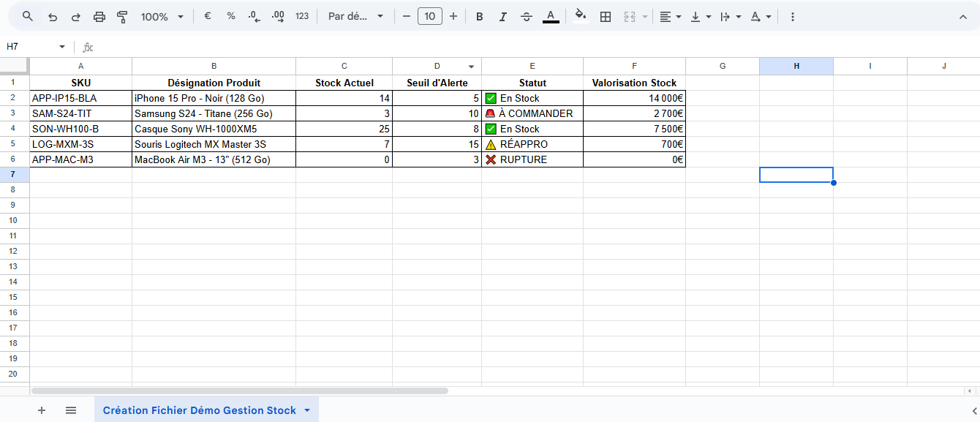This screenshot has width=980, height=422.
Task: Open the horizontal align dropdown
Action: pos(670,16)
